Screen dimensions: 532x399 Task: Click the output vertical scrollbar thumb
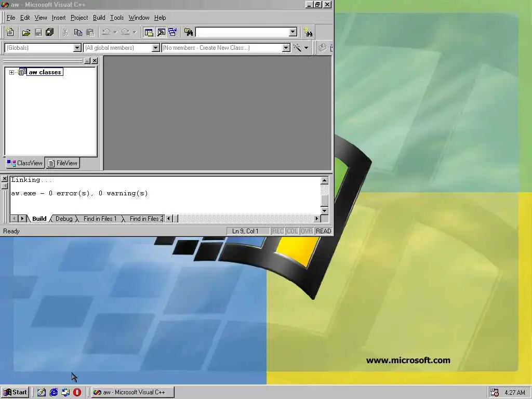(x=324, y=200)
